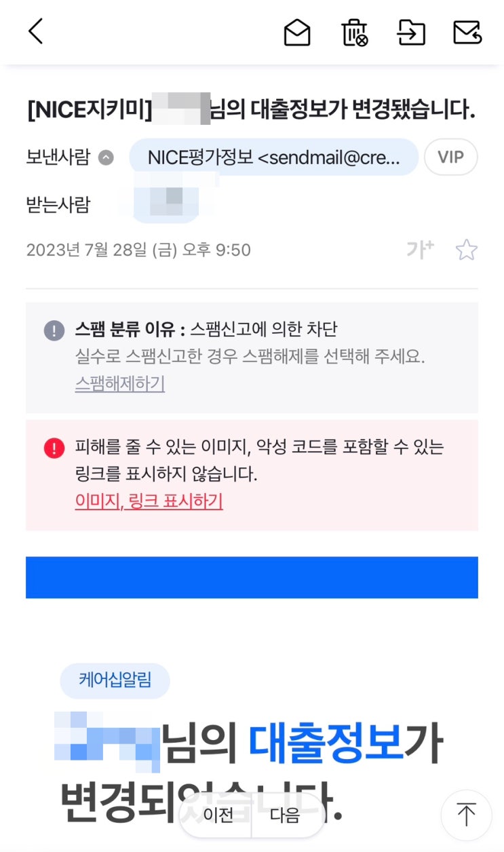Screen dimensions: 504x852
Task: Tap the red warning exclamation icon
Action: 54,448
